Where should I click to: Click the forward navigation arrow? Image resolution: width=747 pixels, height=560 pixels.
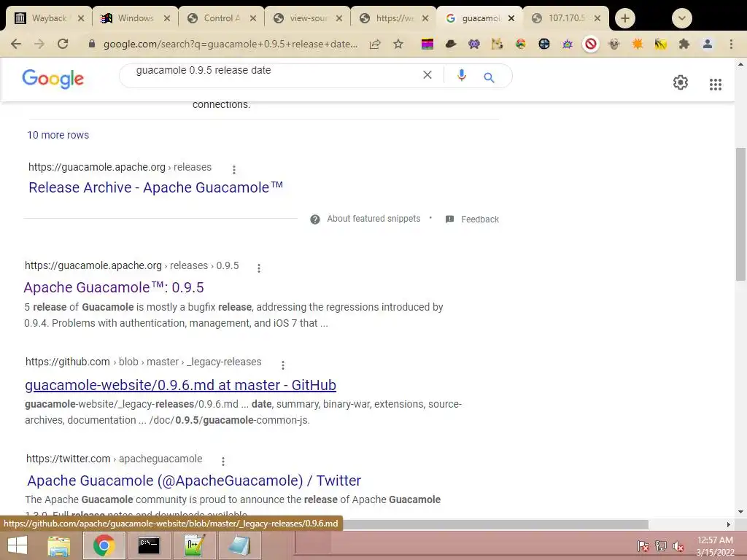click(x=39, y=44)
